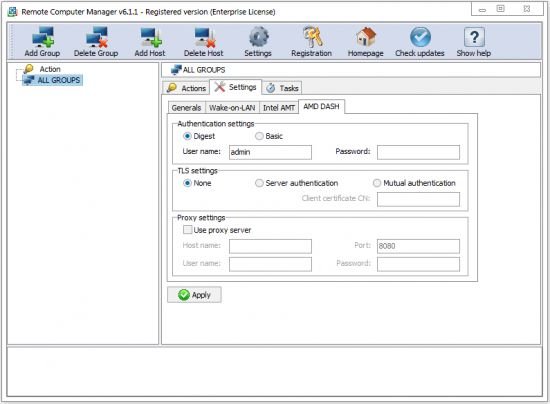Select the Action item in tree

(x=50, y=69)
